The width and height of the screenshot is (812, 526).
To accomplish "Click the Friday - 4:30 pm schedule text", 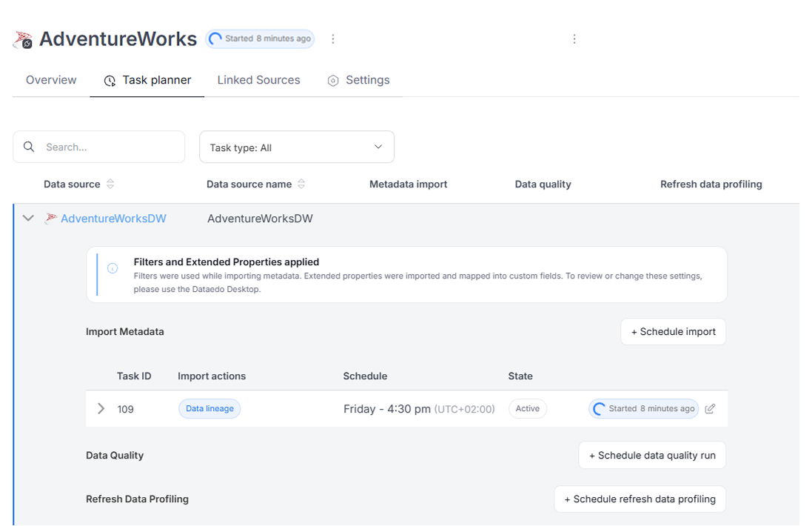I will click(x=387, y=409).
